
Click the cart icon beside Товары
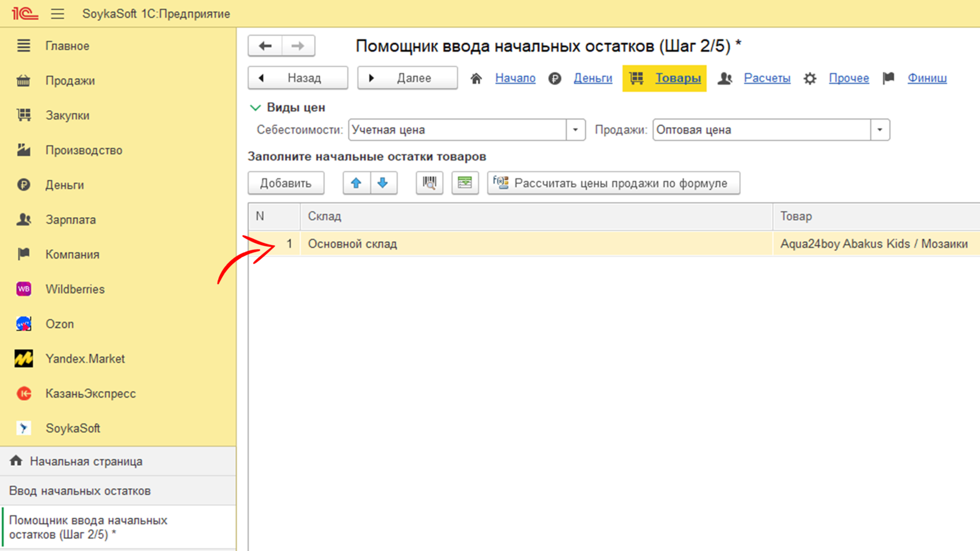636,78
